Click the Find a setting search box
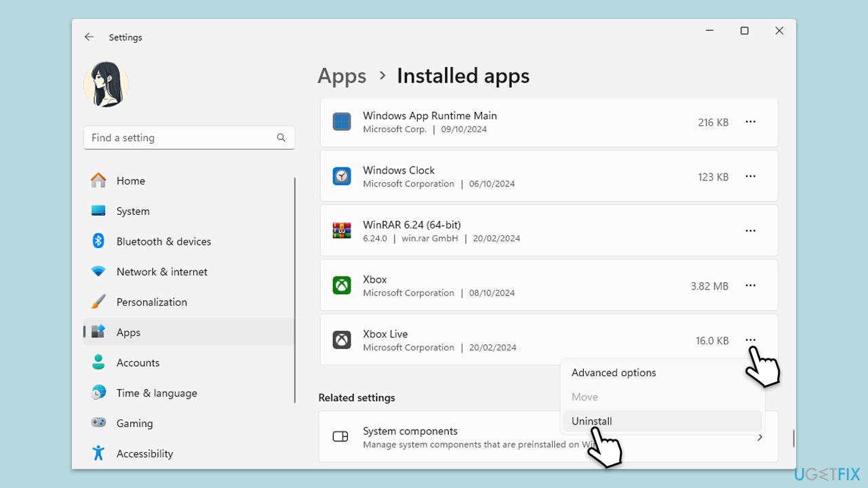Image resolution: width=868 pixels, height=488 pixels. [x=189, y=138]
